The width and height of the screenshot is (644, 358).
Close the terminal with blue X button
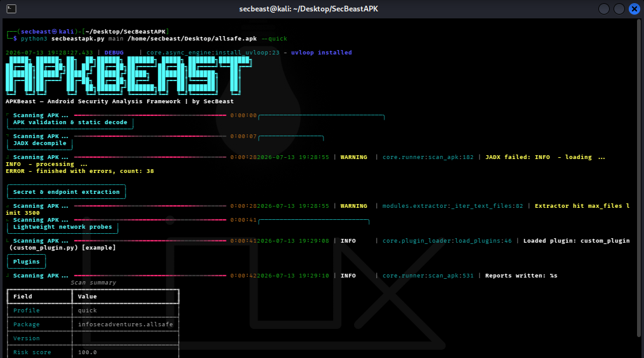pos(634,9)
